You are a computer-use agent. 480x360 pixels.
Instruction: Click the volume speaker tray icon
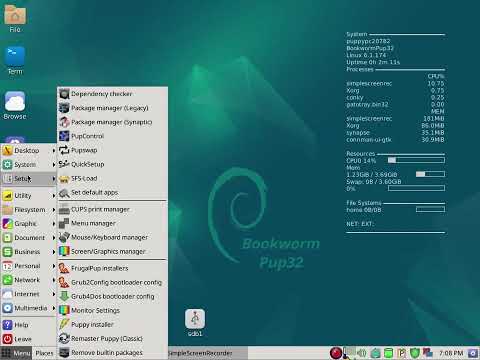[x=362, y=353]
